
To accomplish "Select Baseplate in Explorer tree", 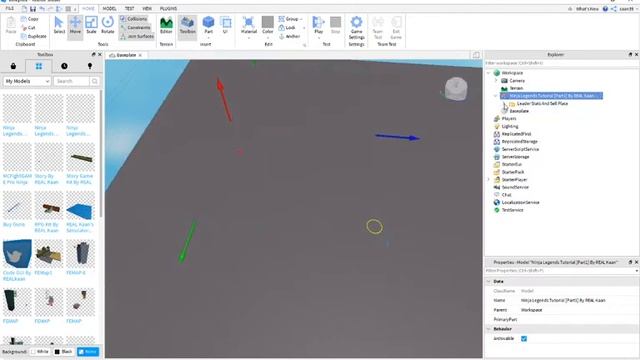I will pos(519,111).
